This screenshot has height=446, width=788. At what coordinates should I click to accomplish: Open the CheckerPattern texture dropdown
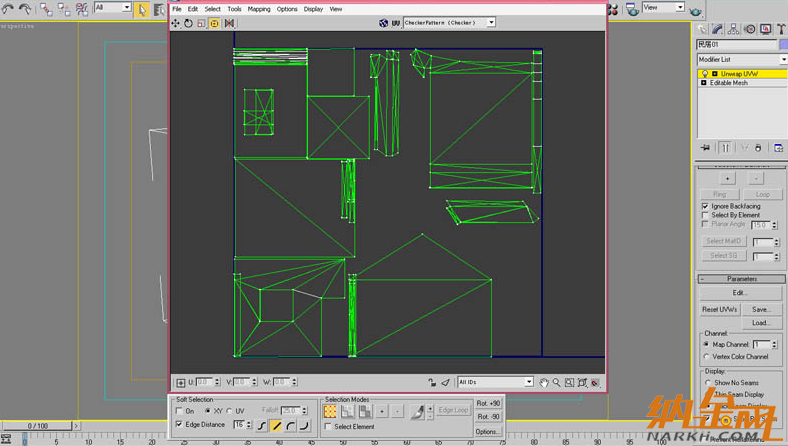point(491,22)
